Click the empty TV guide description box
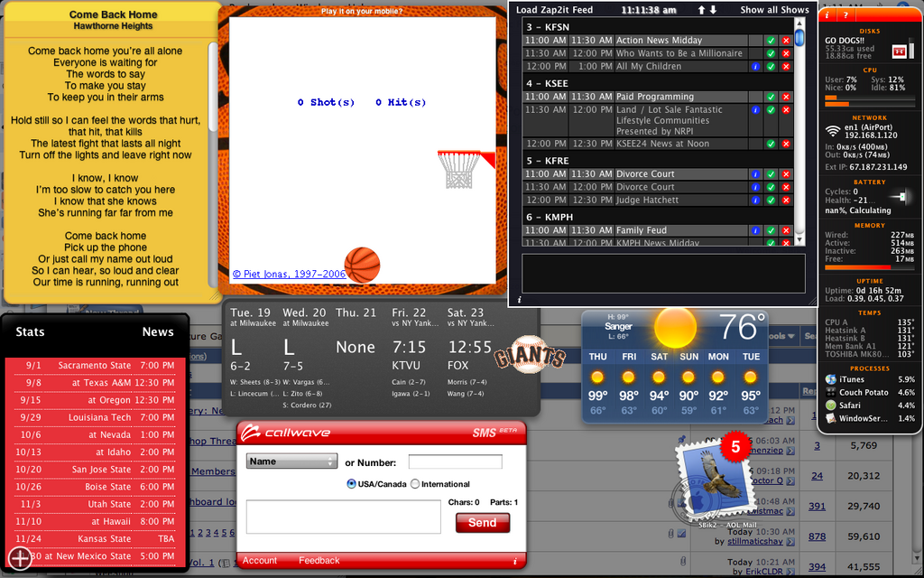Image resolution: width=924 pixels, height=578 pixels. pyautogui.click(x=663, y=273)
